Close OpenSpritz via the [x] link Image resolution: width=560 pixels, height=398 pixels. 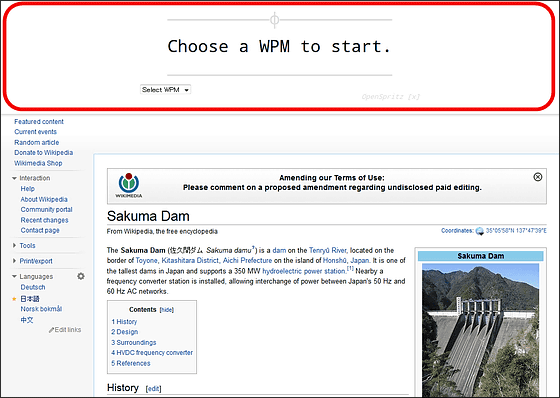414,96
